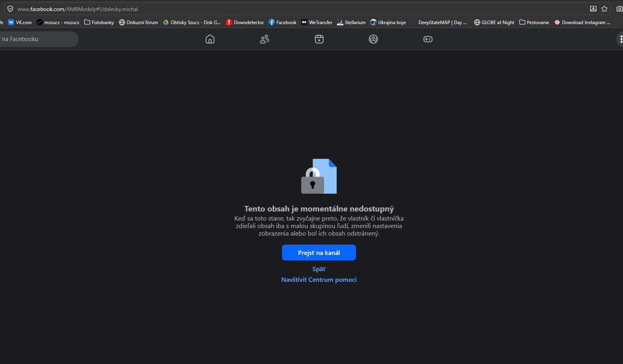
Task: Click the Späť link
Action: click(319, 269)
